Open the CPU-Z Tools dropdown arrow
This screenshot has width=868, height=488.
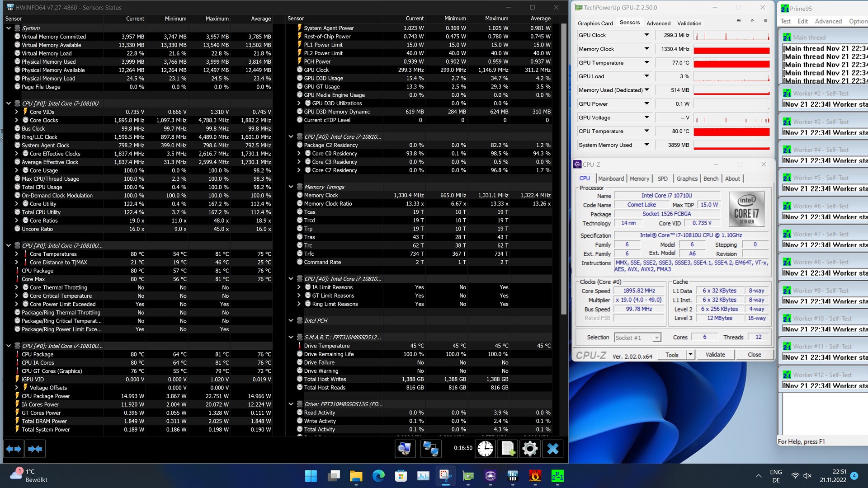690,355
